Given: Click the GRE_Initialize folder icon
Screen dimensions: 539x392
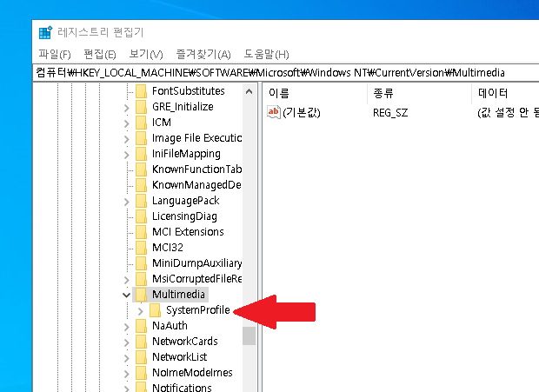Looking at the screenshot, I should pyautogui.click(x=142, y=107).
